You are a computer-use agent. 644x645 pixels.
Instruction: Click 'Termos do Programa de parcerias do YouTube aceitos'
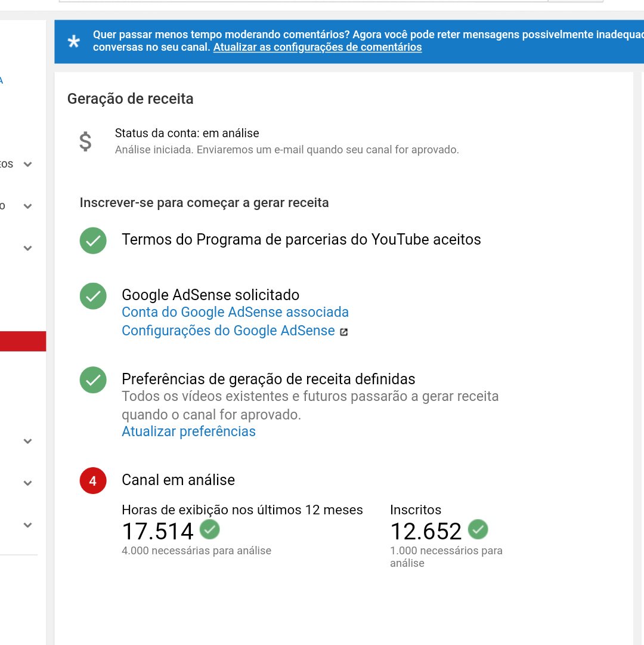click(x=301, y=239)
